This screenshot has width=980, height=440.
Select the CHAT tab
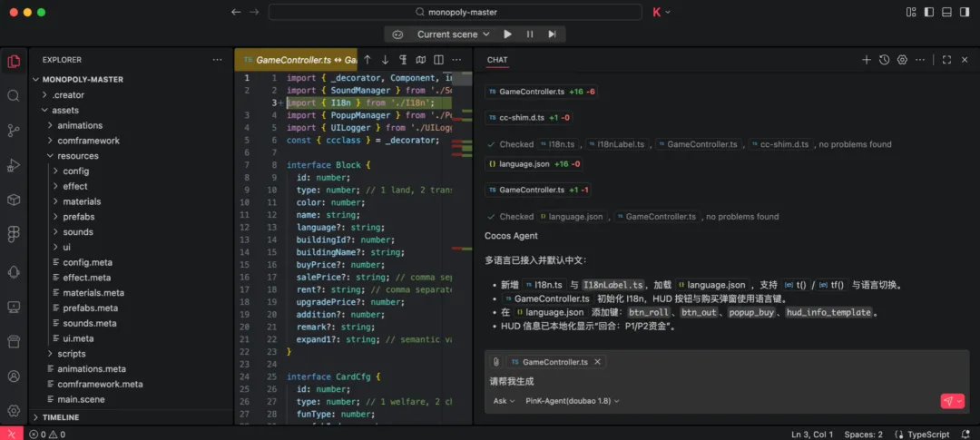[x=497, y=60]
